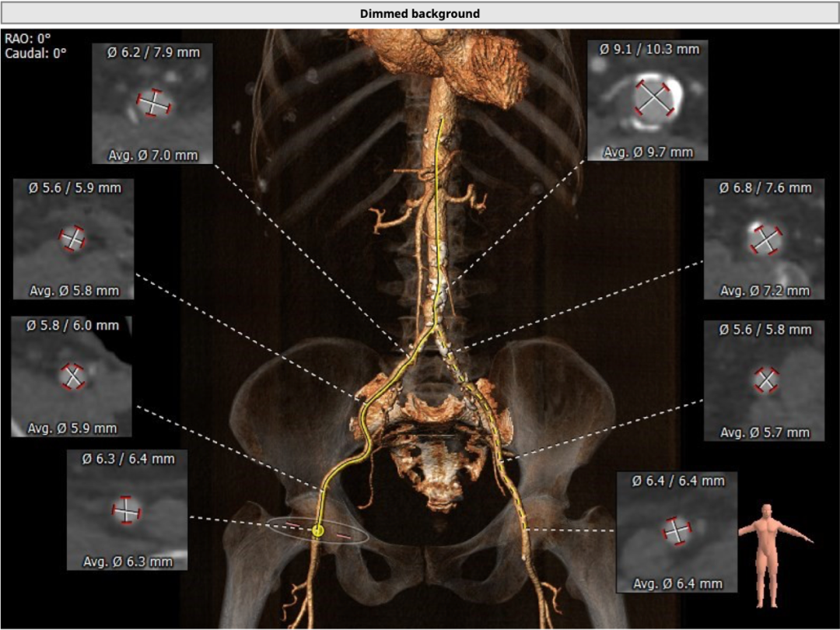Viewport: 840px width, 630px height.
Task: Click the crosshair in the Avg. Ø 7.0 mm cross-section
Action: pyautogui.click(x=153, y=102)
